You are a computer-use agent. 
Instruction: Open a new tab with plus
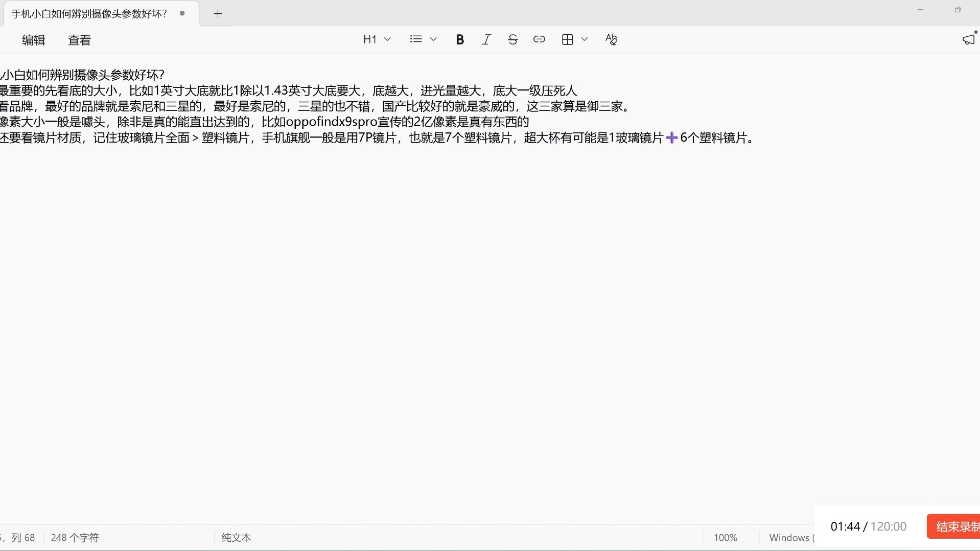[x=218, y=14]
